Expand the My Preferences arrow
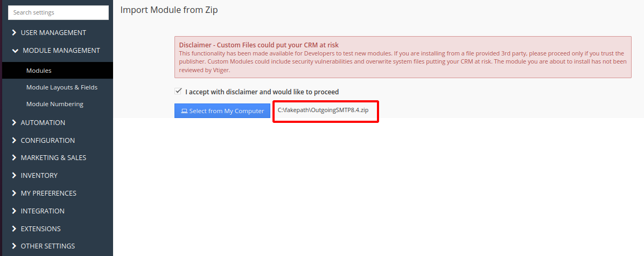Viewport: 644px width, 256px height. coord(15,193)
